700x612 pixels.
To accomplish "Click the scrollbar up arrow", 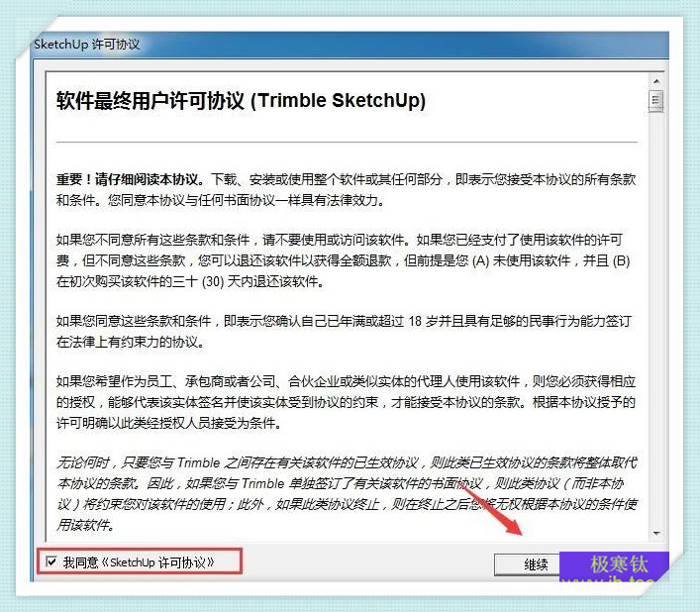I will coord(656,81).
